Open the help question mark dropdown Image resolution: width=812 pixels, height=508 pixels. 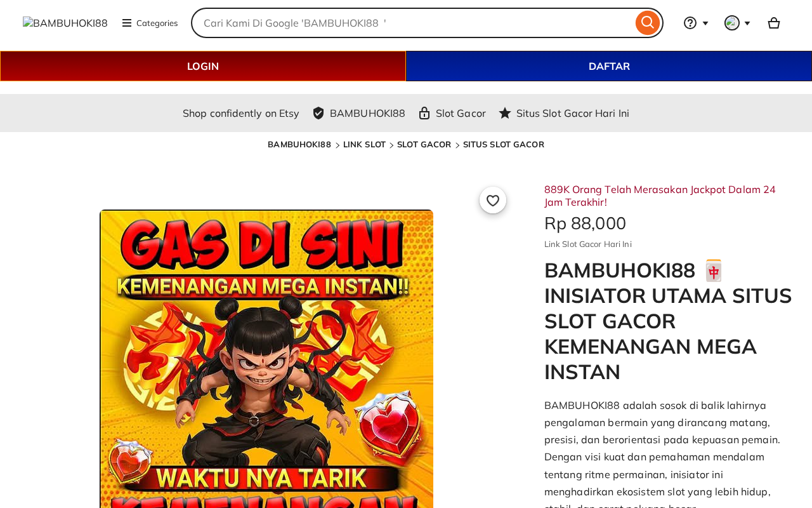coord(696,23)
